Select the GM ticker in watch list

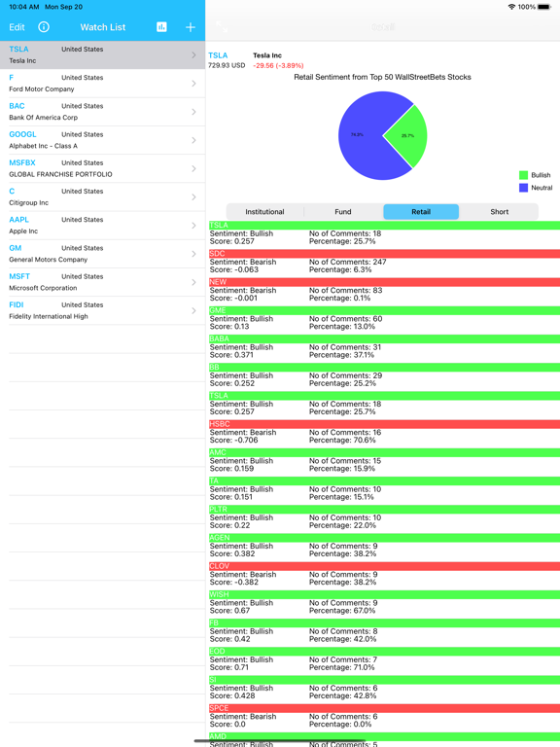tap(16, 248)
